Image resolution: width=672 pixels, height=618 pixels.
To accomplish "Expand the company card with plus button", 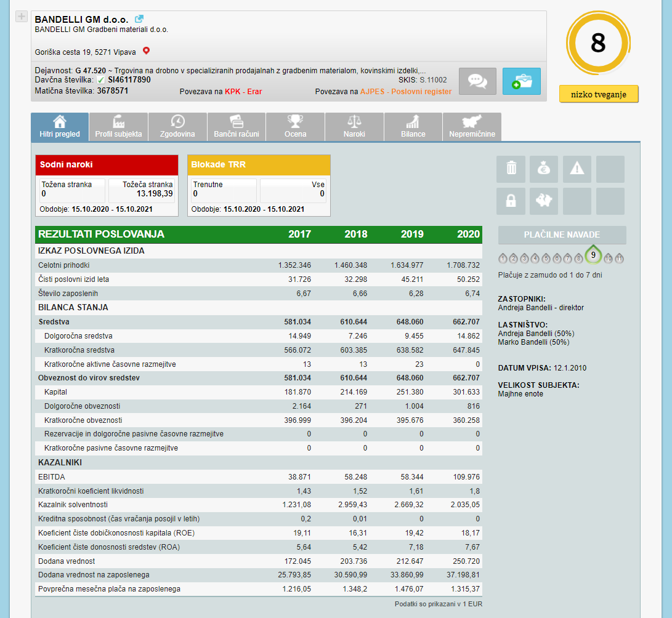I will click(21, 17).
